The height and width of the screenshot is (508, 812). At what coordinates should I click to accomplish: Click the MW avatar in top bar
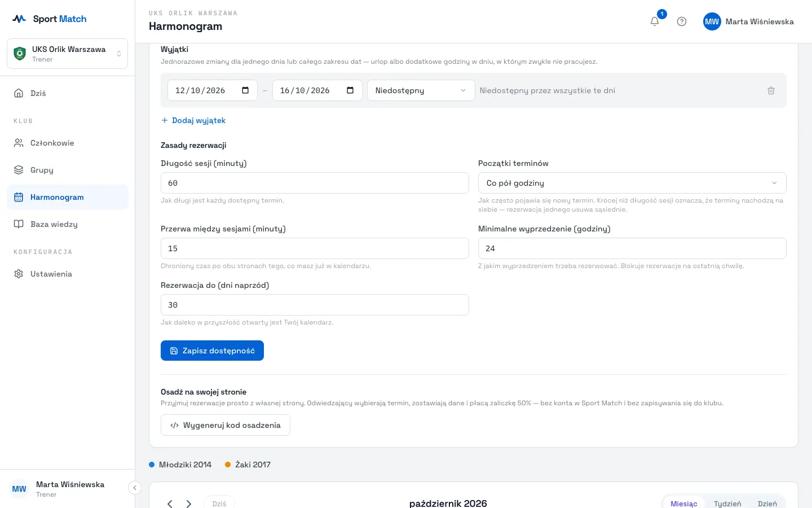coord(712,21)
